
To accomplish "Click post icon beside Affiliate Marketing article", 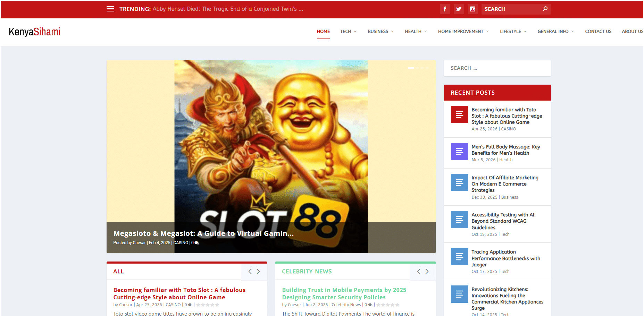I will pyautogui.click(x=459, y=182).
